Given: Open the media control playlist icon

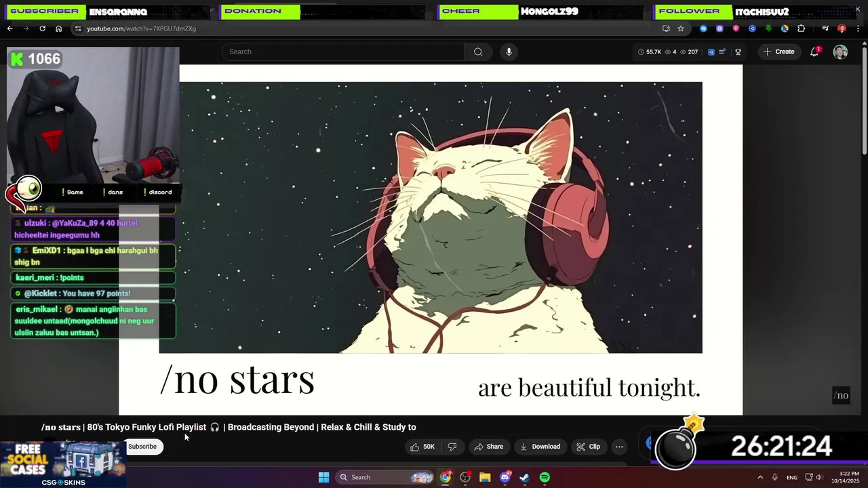Looking at the screenshot, I should tap(825, 28).
